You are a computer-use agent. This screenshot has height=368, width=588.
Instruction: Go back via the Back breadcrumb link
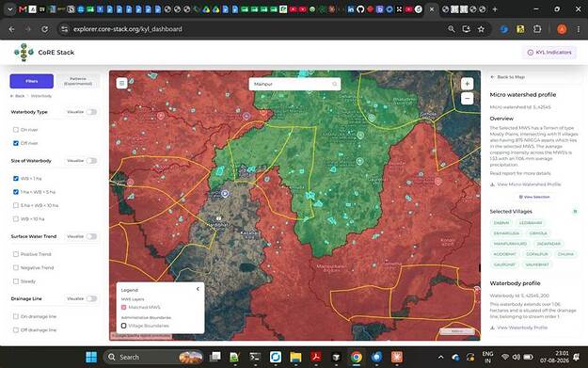(17, 96)
